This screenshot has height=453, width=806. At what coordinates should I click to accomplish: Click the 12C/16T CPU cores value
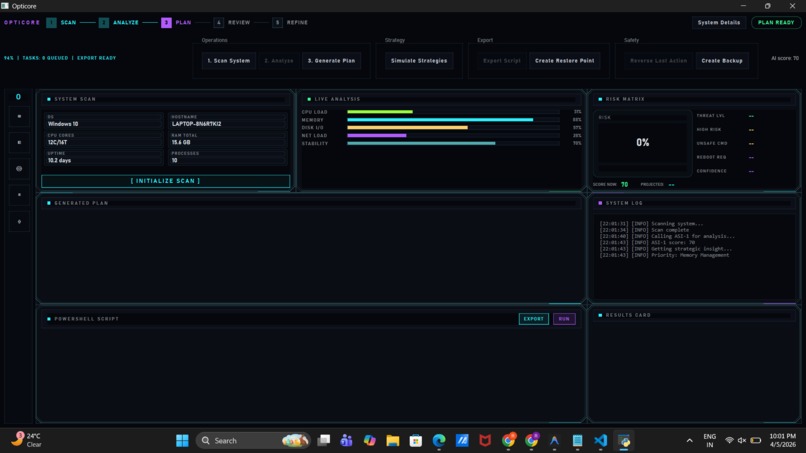coord(58,142)
